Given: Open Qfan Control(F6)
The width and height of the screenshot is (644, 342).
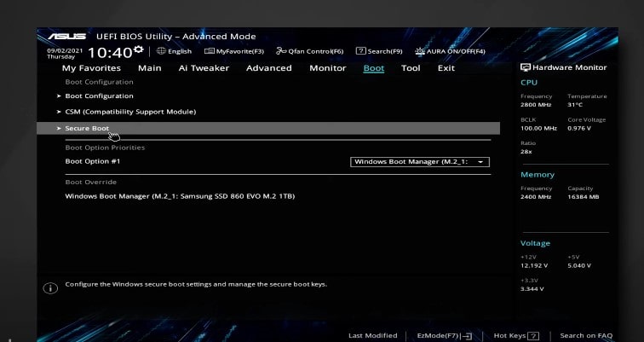Looking at the screenshot, I should point(310,51).
